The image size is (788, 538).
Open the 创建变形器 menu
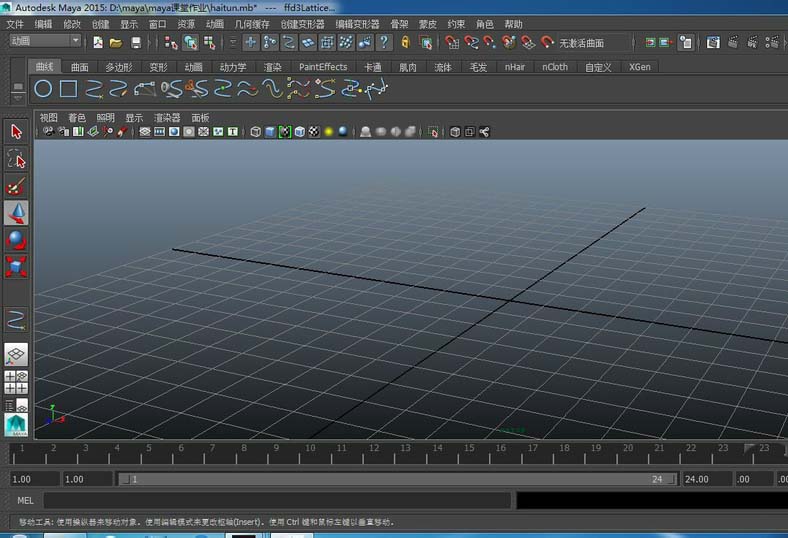303,24
